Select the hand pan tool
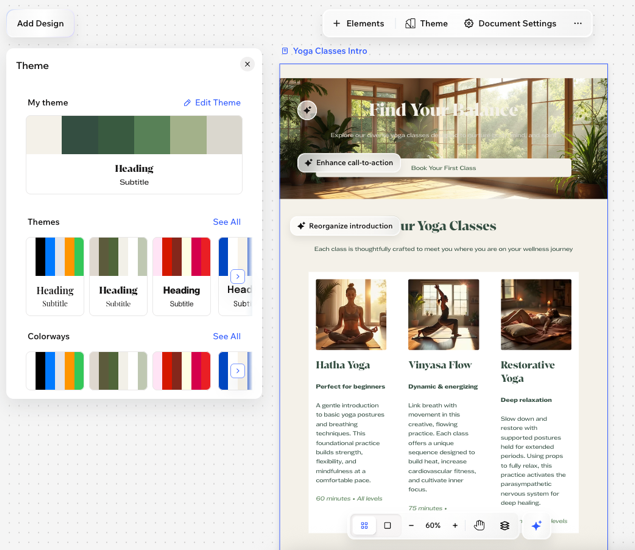Image resolution: width=635 pixels, height=550 pixels. (x=479, y=525)
